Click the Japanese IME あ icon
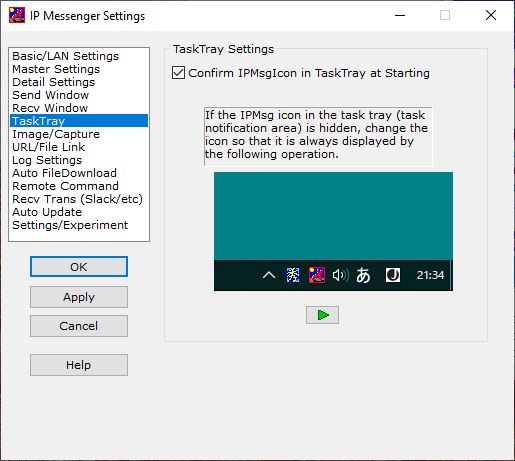The height and width of the screenshot is (461, 515). pos(363,275)
